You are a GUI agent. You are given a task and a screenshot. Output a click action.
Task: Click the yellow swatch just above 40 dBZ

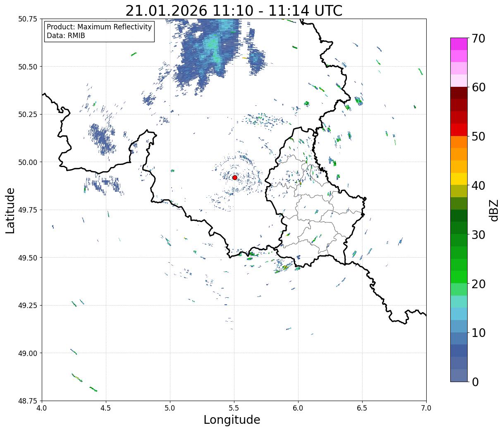tap(459, 179)
